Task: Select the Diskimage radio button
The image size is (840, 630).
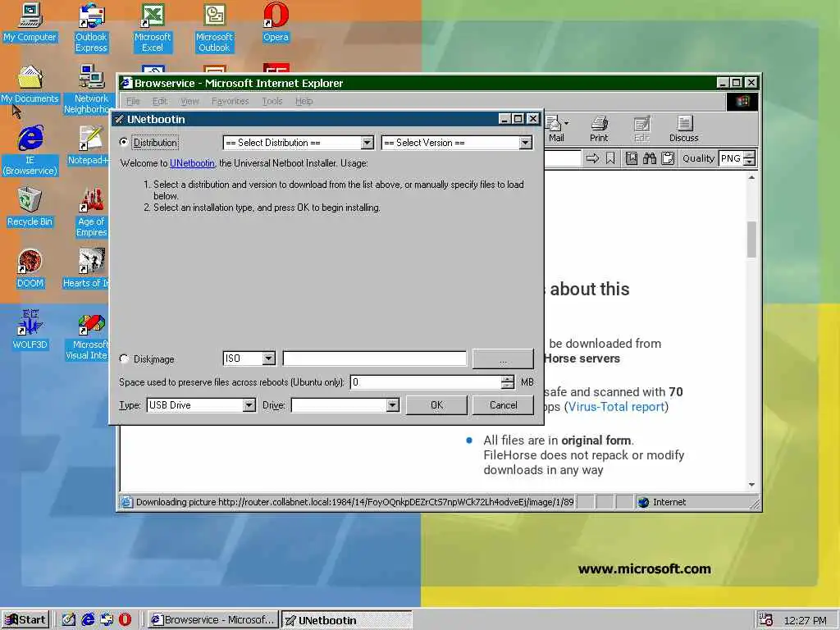Action: (124, 358)
